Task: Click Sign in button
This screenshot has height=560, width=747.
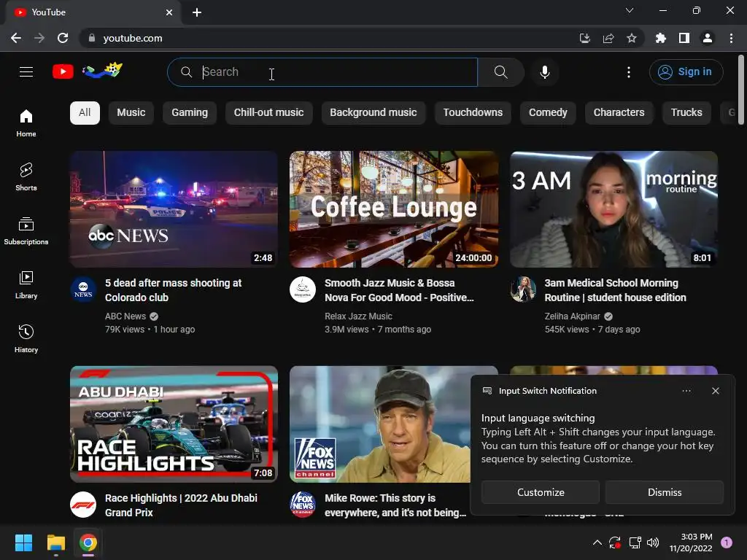Action: (x=686, y=72)
